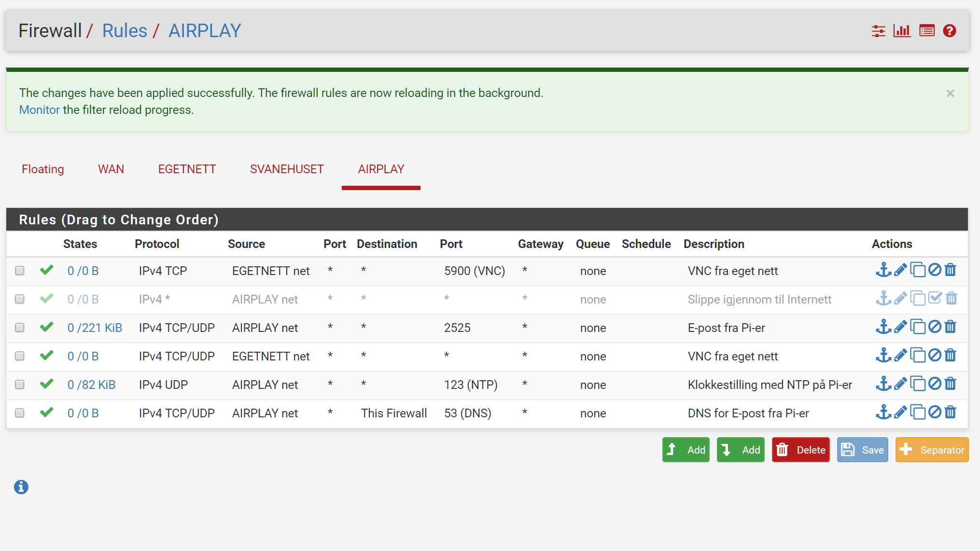
Task: Click the green check on port 2525 rule
Action: pyautogui.click(x=47, y=327)
